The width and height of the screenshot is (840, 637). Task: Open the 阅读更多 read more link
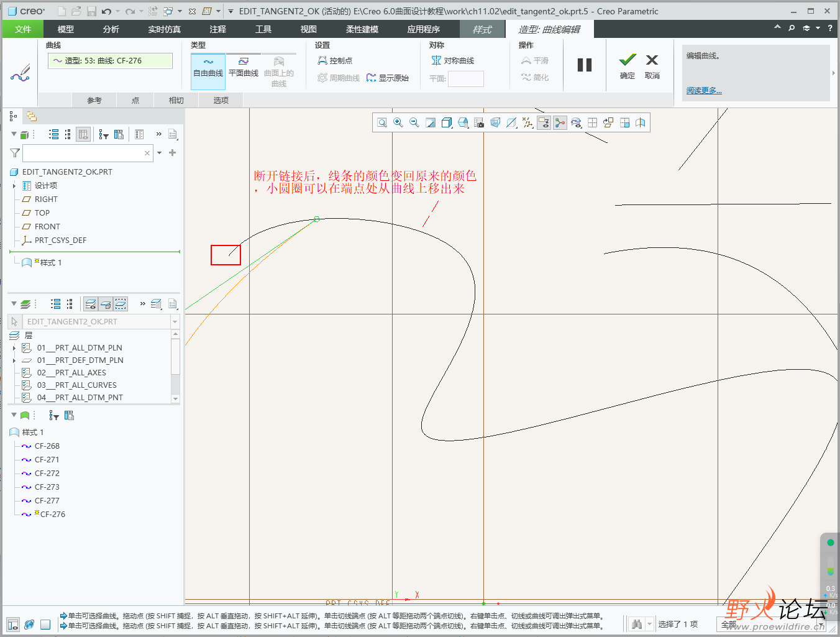coord(704,91)
